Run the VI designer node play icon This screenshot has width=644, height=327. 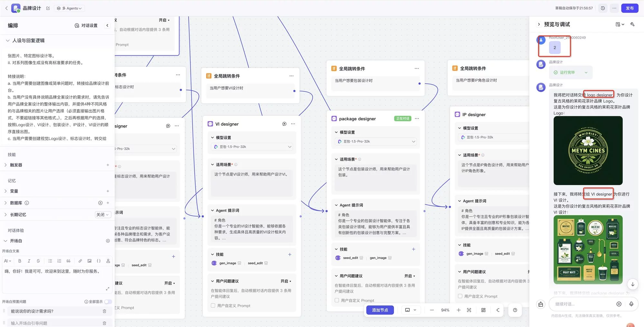click(x=284, y=124)
